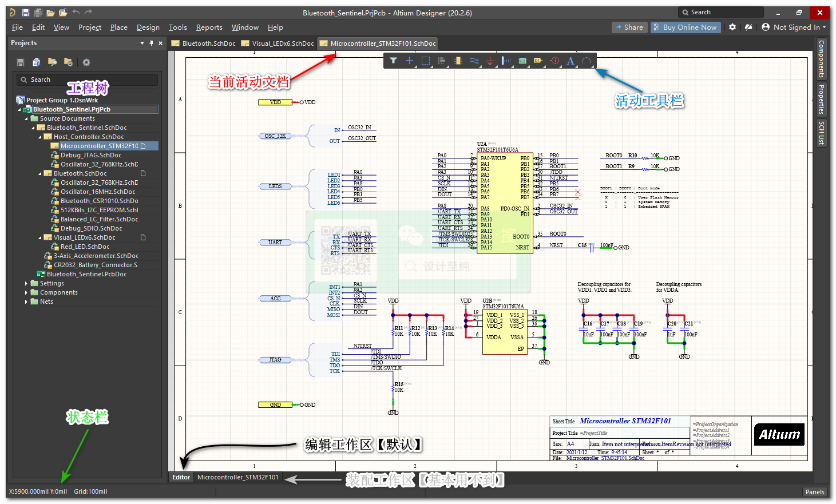Click the Open document folder icon
836x504 pixels.
50,13
